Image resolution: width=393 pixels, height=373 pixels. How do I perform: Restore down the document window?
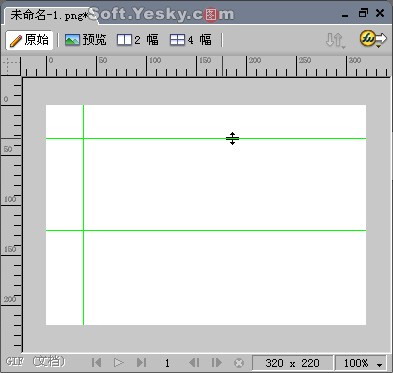click(x=363, y=13)
